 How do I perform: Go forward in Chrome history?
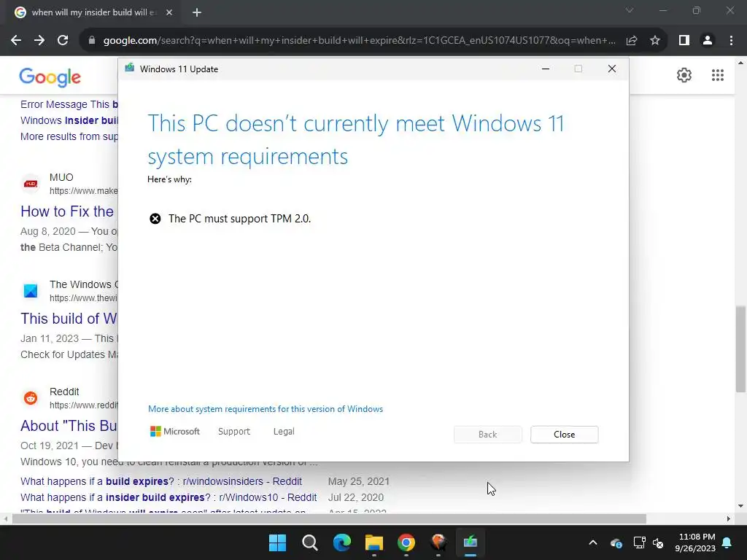[39, 41]
